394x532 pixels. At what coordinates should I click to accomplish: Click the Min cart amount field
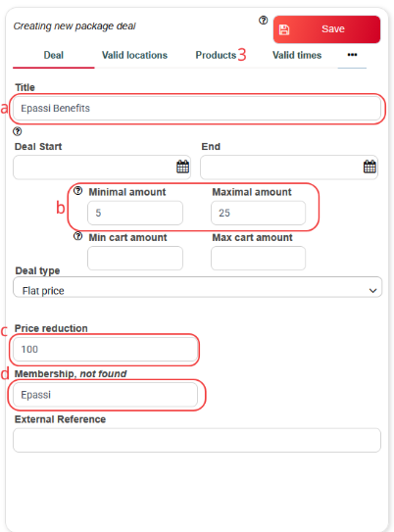[x=135, y=259]
